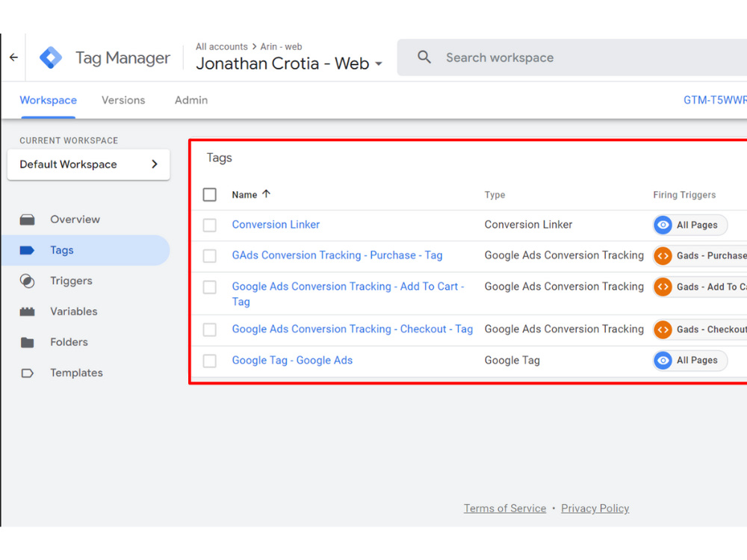Click the Gads - Checkout trigger chip
The height and width of the screenshot is (560, 747).
[x=700, y=329]
